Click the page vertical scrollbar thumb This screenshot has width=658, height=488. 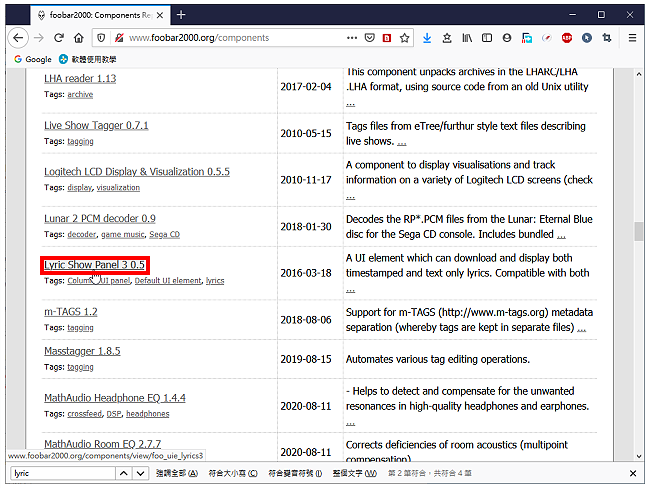pyautogui.click(x=638, y=232)
